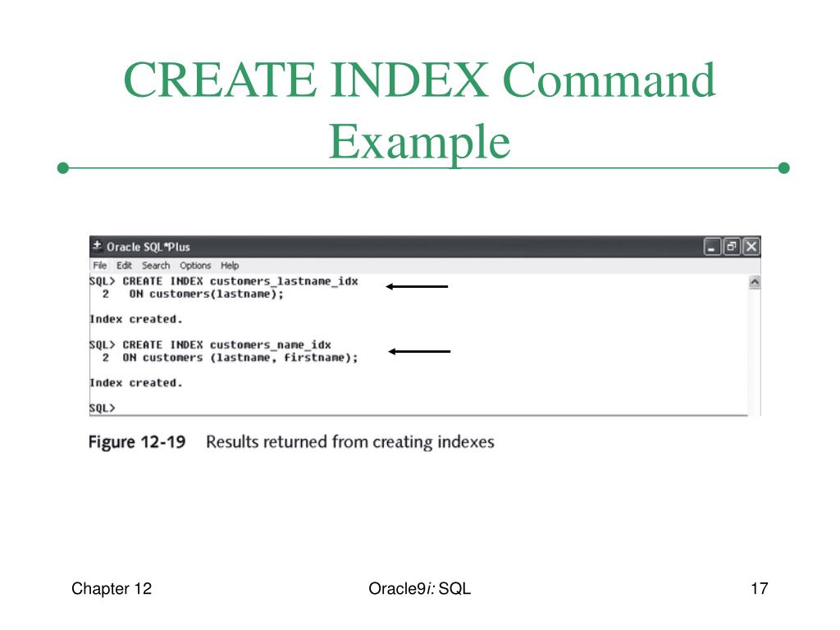Screen dimensions: 840x630
Task: Click the scrollbar up arrow
Action: click(x=755, y=282)
